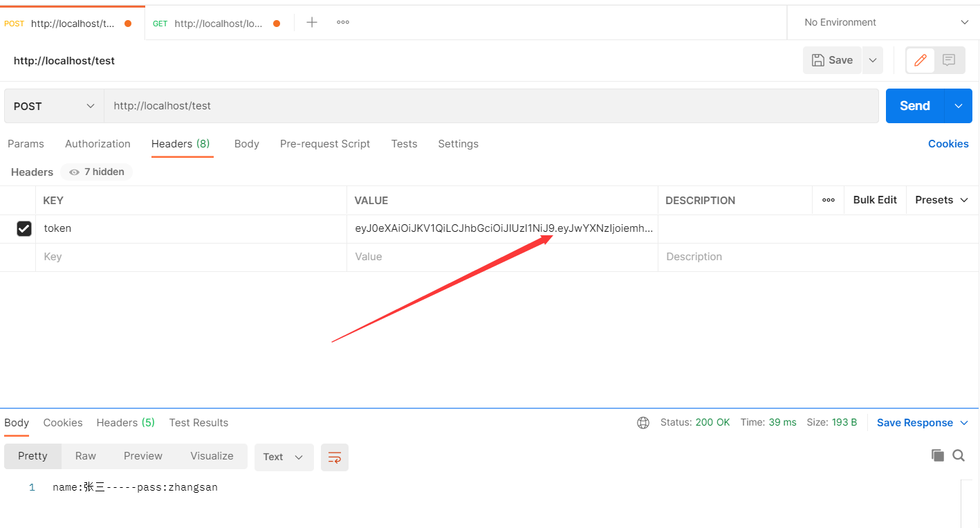Click the three-dot menu on the tab bar

342,21
